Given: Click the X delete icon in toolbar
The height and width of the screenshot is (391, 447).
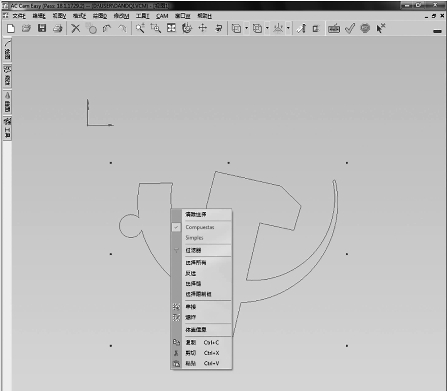Looking at the screenshot, I should coord(76,29).
